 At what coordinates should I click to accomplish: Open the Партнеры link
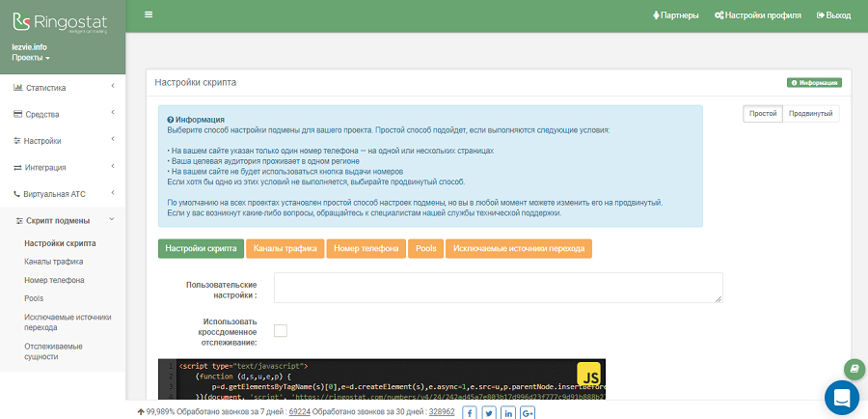point(676,15)
